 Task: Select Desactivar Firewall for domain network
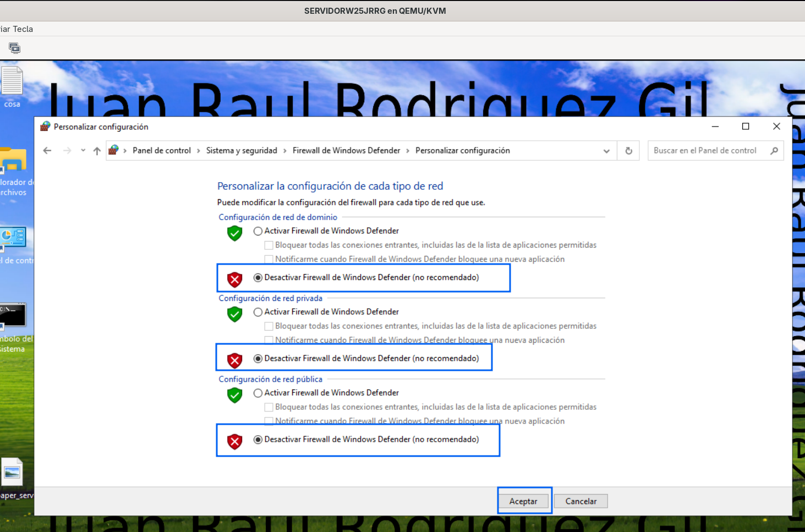coord(258,278)
